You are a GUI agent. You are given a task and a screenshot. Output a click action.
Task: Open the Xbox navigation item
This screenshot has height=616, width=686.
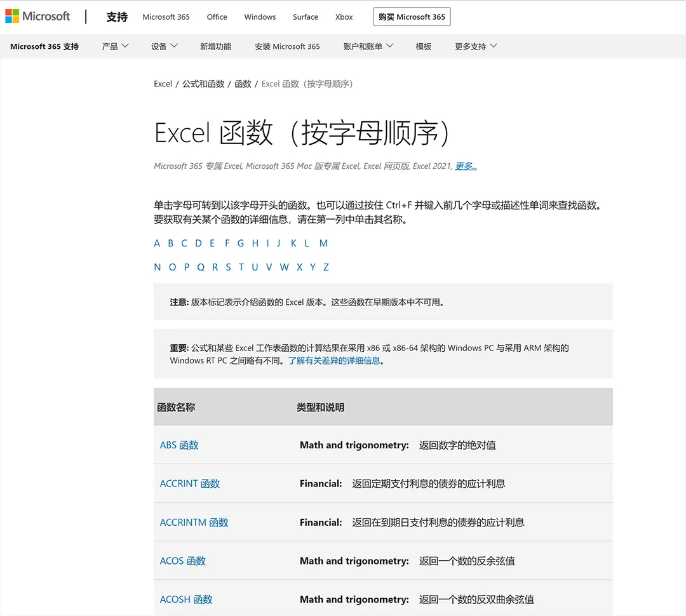point(344,17)
